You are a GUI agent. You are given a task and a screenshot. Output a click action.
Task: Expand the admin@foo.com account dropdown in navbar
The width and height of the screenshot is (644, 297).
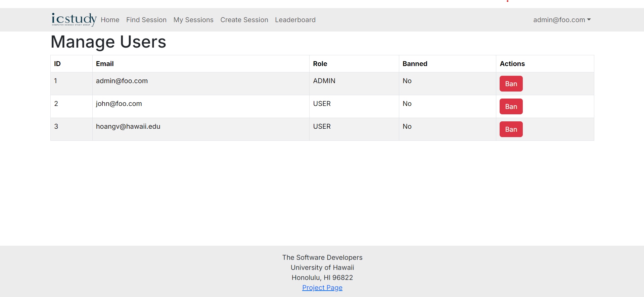562,20
